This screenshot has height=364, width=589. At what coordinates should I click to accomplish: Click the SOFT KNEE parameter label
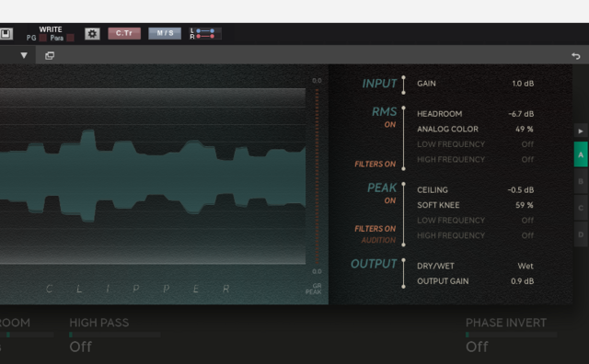pos(438,205)
